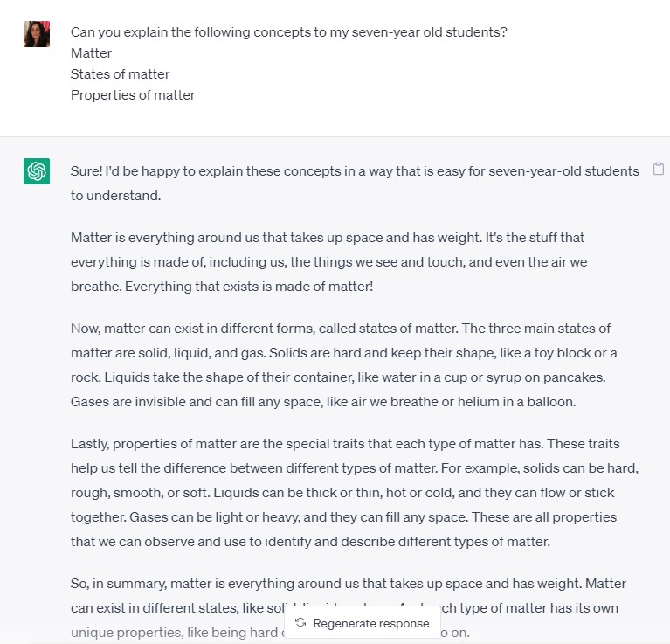Screen dimensions: 670x644
Task: Click the user profile photo avatar
Action: pyautogui.click(x=37, y=34)
